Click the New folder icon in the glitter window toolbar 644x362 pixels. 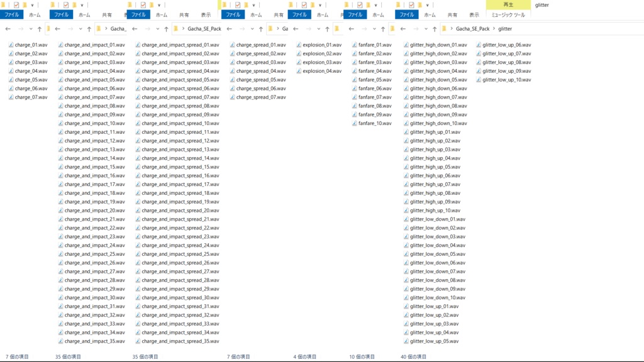click(x=419, y=5)
